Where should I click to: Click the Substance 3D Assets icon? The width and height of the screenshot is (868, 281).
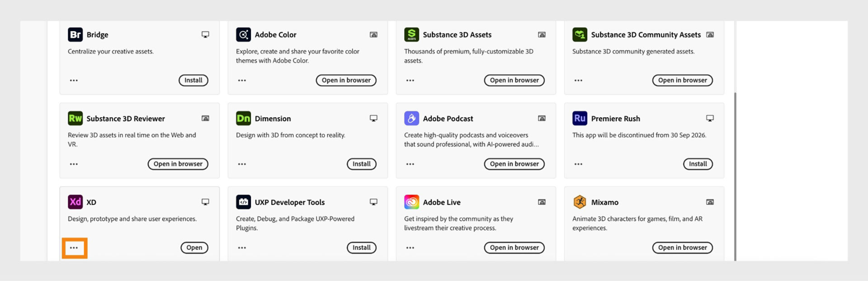[x=411, y=34]
